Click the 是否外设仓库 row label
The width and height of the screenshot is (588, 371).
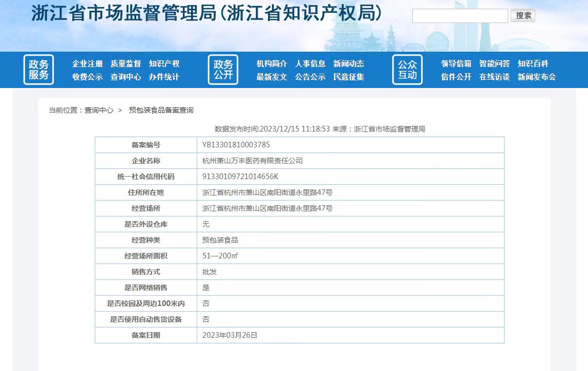tap(146, 224)
